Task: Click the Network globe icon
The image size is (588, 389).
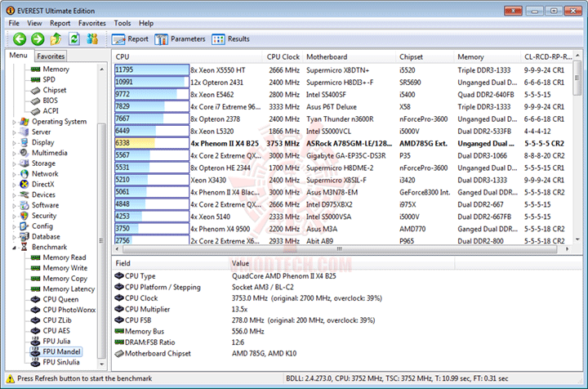Action: (24, 174)
